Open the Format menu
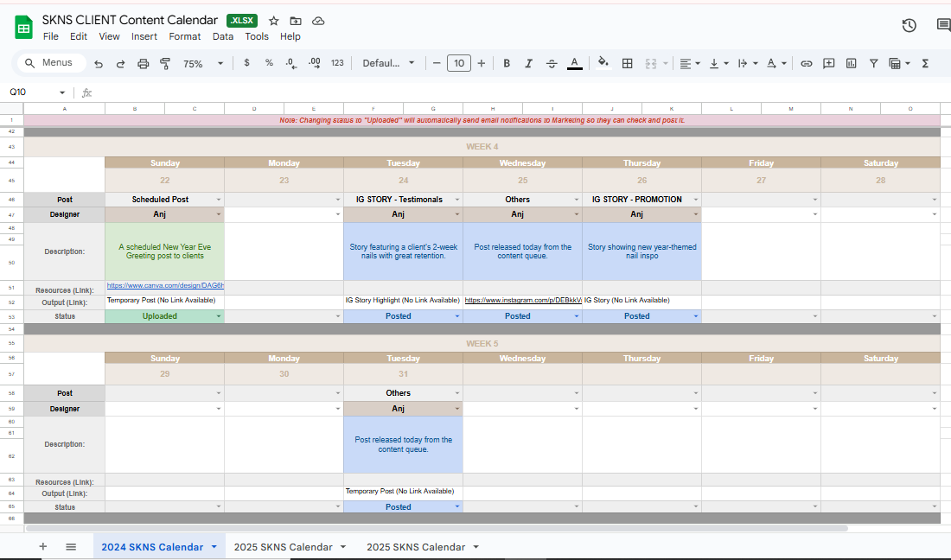Viewport: 951px width, 560px height. [185, 36]
